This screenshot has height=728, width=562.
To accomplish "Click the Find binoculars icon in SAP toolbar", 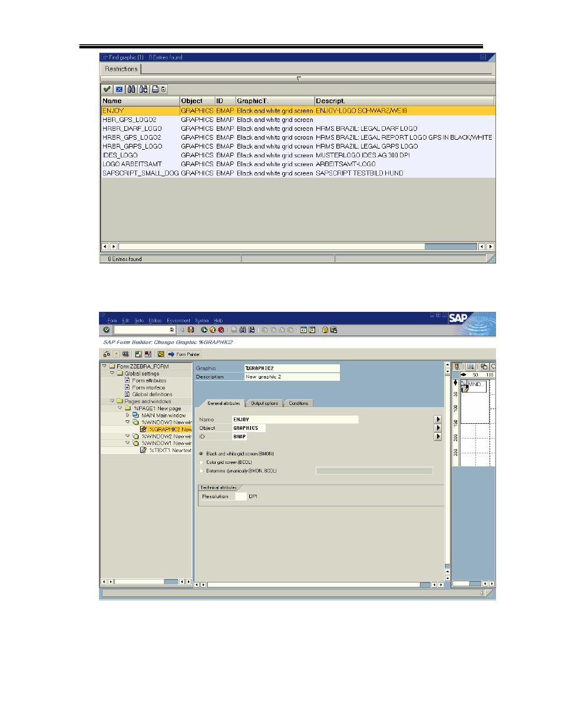I will 243,330.
